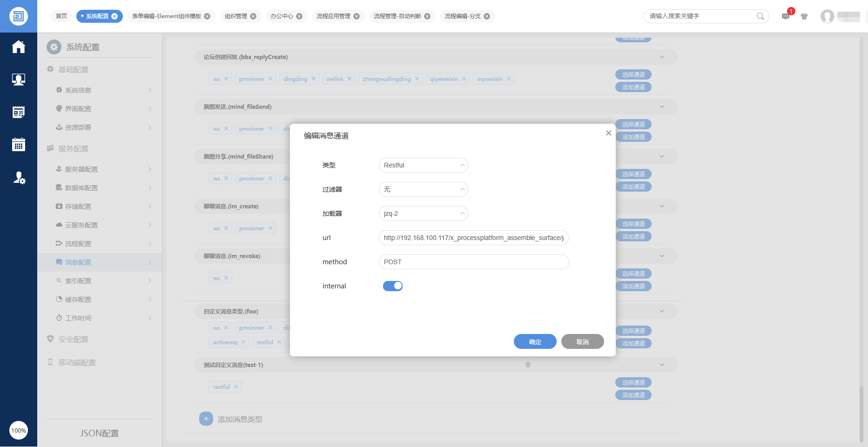Click the search magnifier icon
868x447 pixels.
pyautogui.click(x=760, y=16)
